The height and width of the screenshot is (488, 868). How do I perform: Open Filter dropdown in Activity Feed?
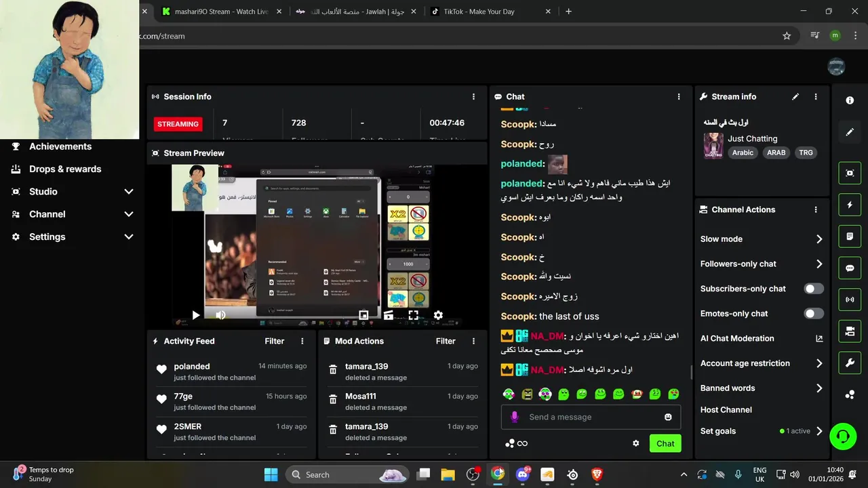(x=274, y=341)
